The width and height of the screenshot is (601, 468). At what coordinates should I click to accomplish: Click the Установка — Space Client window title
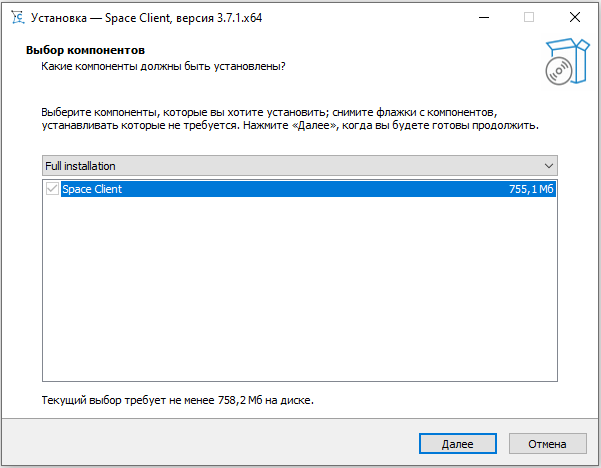(146, 18)
